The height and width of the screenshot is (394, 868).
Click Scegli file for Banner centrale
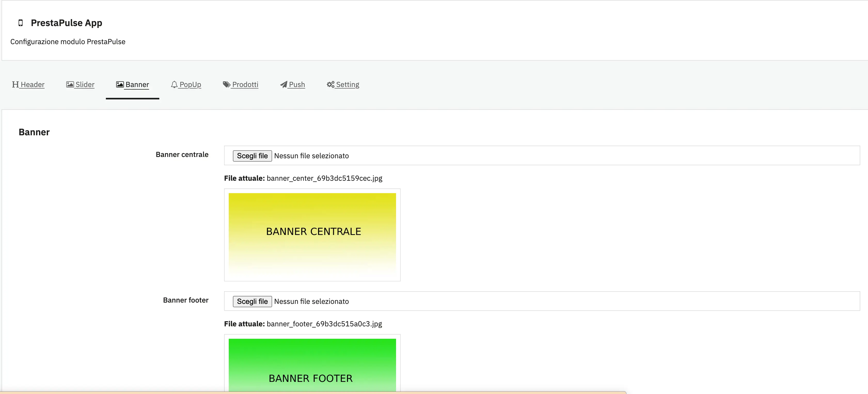[252, 156]
